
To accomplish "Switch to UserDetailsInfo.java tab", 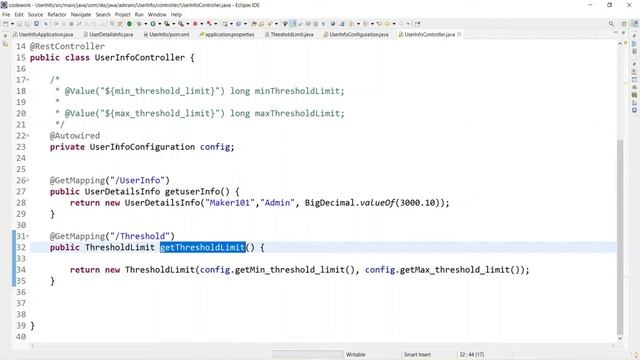I will click(x=108, y=35).
